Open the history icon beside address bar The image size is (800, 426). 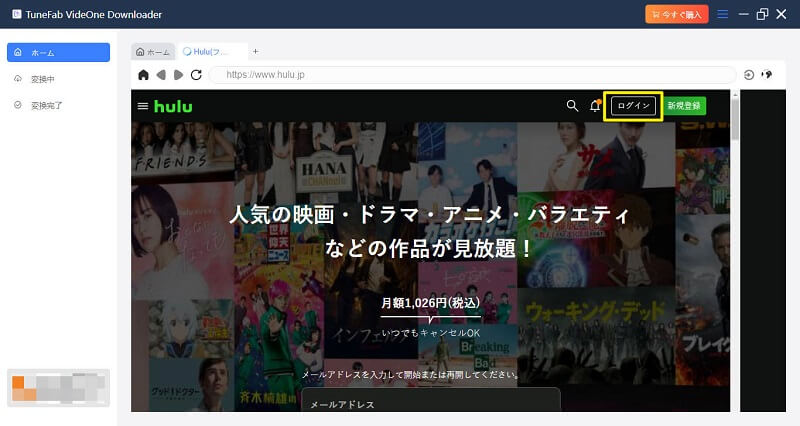[749, 75]
